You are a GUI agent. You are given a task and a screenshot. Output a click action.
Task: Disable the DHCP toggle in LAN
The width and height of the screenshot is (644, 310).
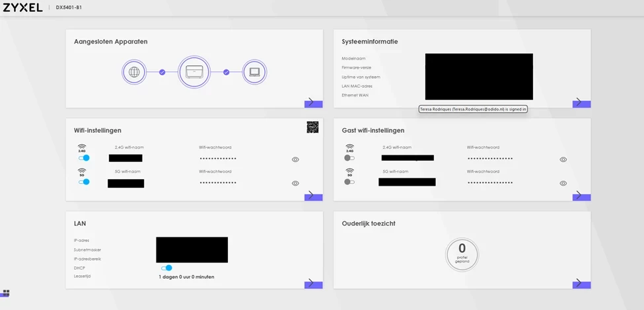pyautogui.click(x=166, y=268)
